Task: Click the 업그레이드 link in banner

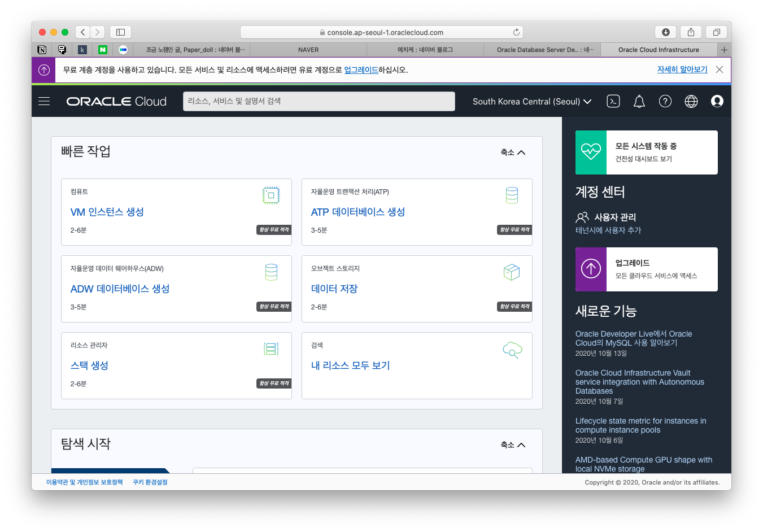Action: [x=361, y=70]
